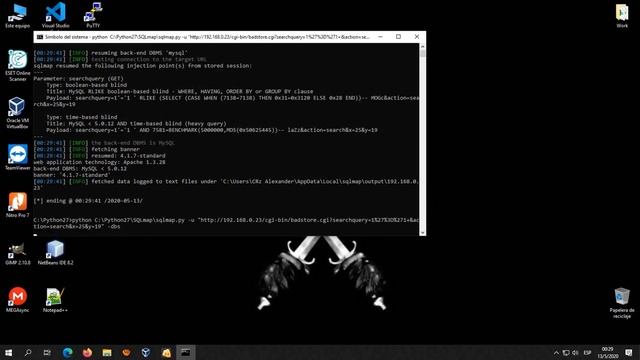Click the 'Type: time-based blind' line

(x=82, y=117)
